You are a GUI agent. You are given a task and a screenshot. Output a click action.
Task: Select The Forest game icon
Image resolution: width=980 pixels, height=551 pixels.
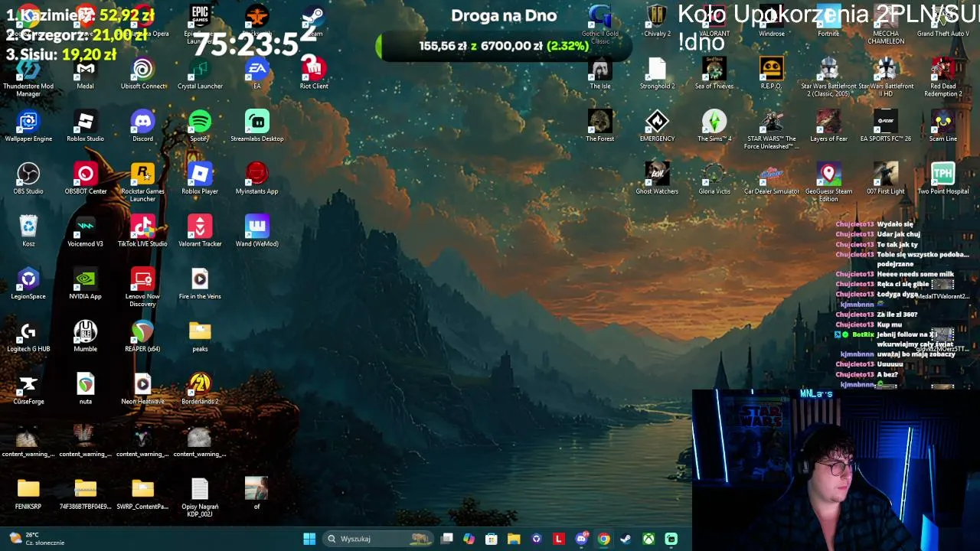599,127
